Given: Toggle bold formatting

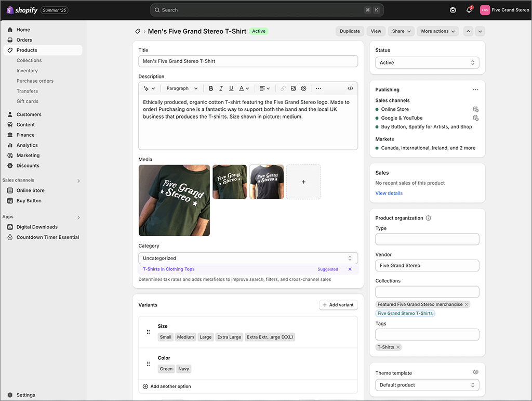Looking at the screenshot, I should [x=211, y=88].
